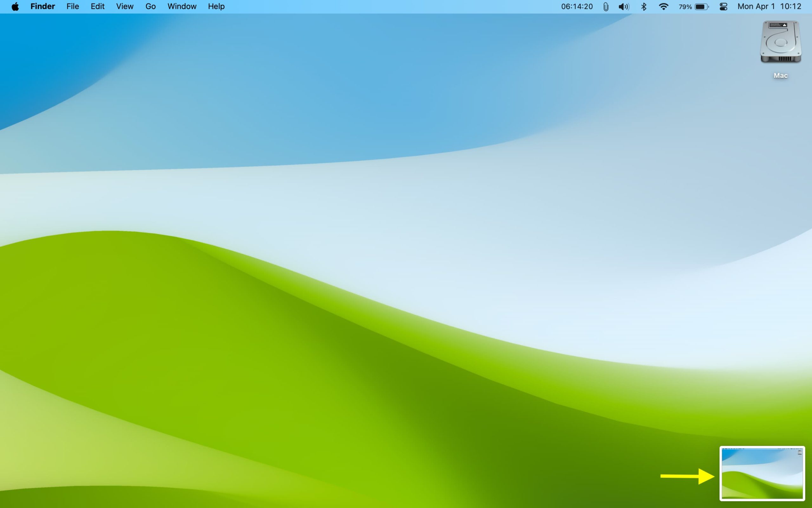812x508 pixels.
Task: Open the Sound volume menu bar icon
Action: pyautogui.click(x=624, y=7)
